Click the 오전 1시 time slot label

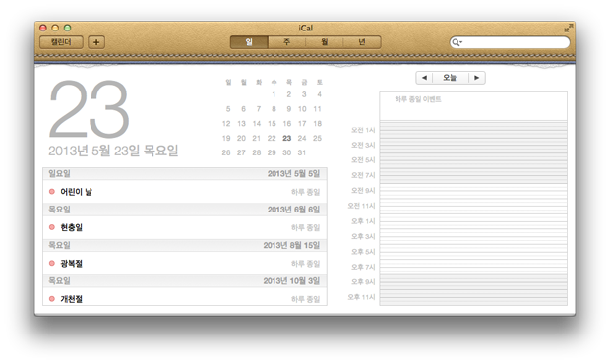pyautogui.click(x=363, y=130)
